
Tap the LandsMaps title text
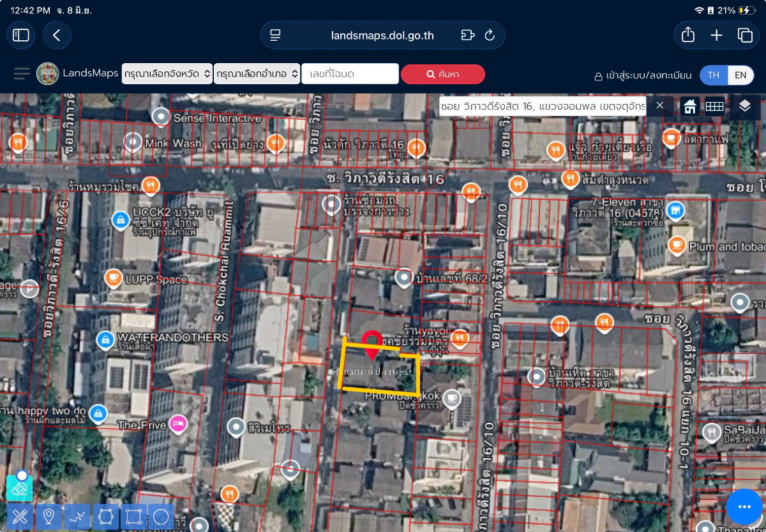coord(90,73)
